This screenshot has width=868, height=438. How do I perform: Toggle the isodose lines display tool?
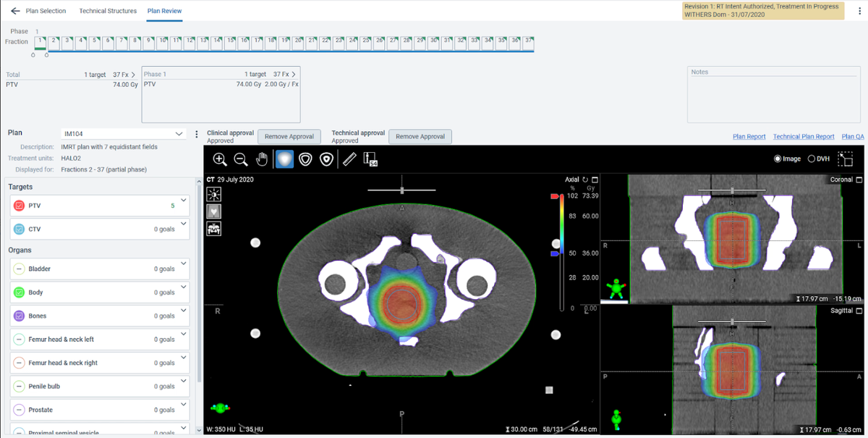click(x=305, y=159)
